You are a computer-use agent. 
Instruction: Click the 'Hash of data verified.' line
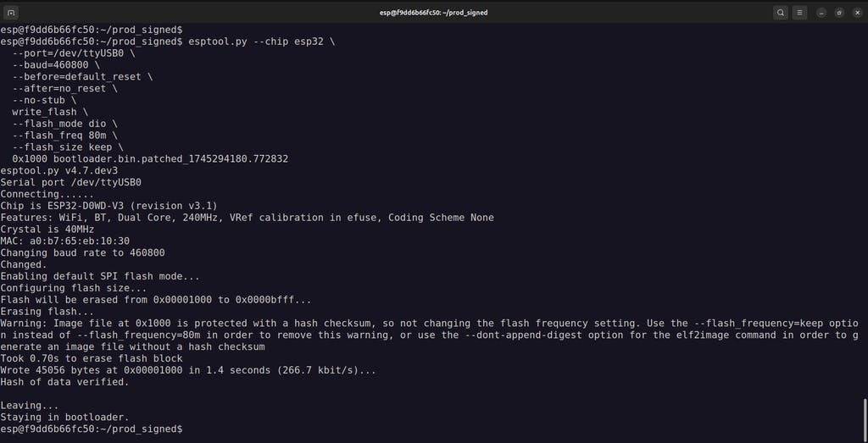click(x=64, y=382)
